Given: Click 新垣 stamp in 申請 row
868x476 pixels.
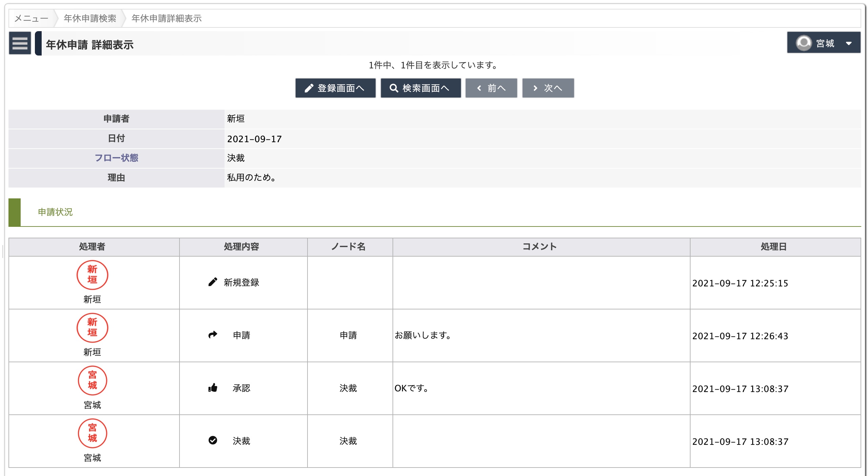Looking at the screenshot, I should pyautogui.click(x=92, y=328).
